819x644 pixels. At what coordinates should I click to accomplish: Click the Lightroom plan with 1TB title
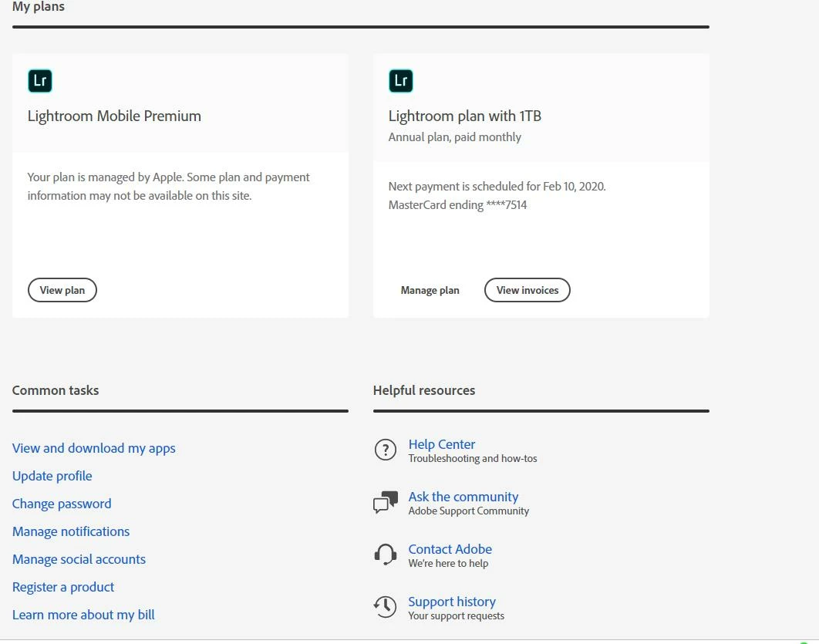(x=465, y=116)
